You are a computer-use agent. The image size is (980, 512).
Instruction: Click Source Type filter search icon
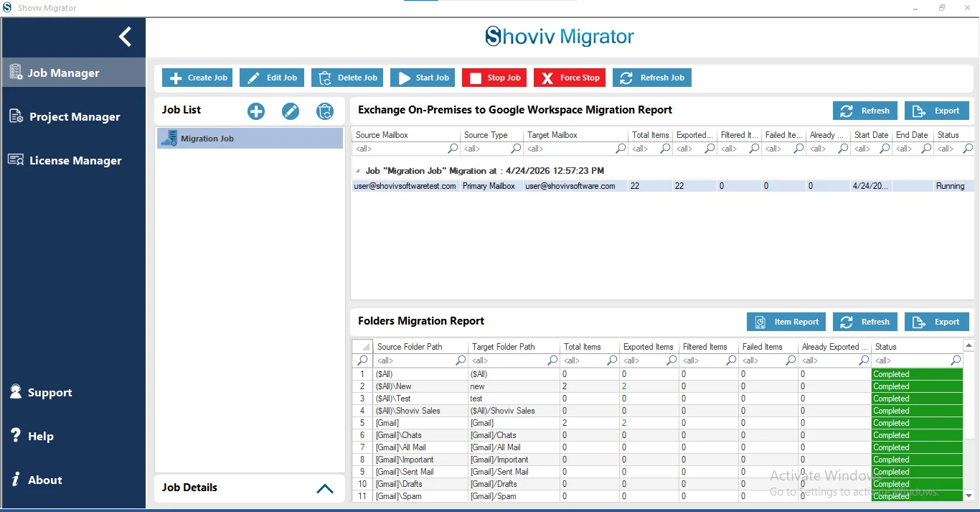(516, 149)
